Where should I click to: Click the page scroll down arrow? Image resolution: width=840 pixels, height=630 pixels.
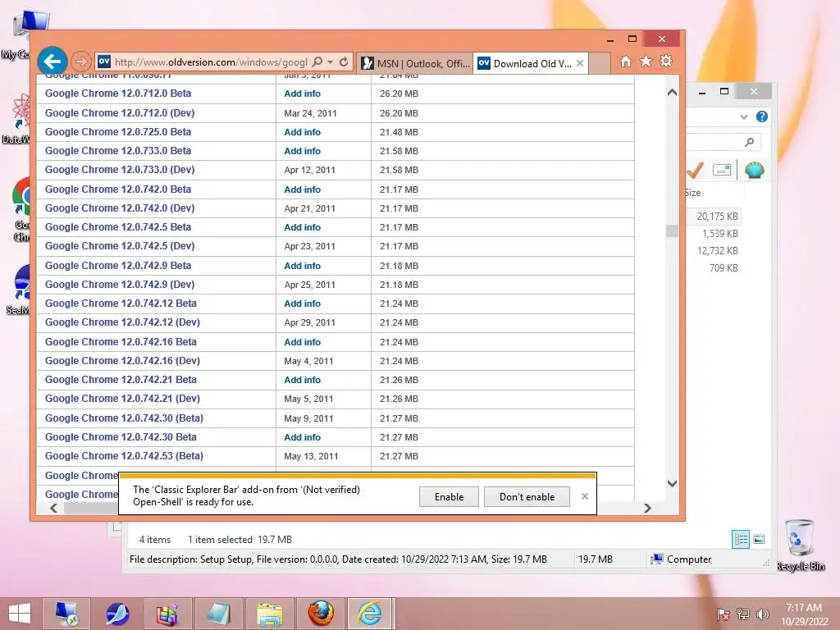[x=673, y=483]
